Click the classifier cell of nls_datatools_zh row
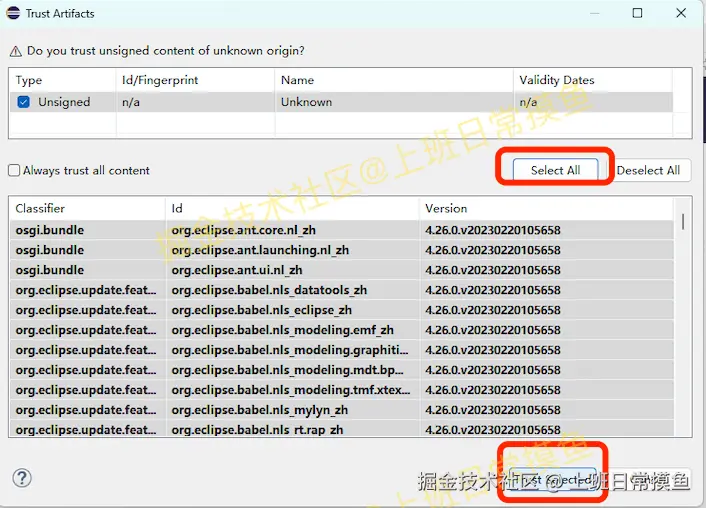706x508 pixels. [86, 290]
